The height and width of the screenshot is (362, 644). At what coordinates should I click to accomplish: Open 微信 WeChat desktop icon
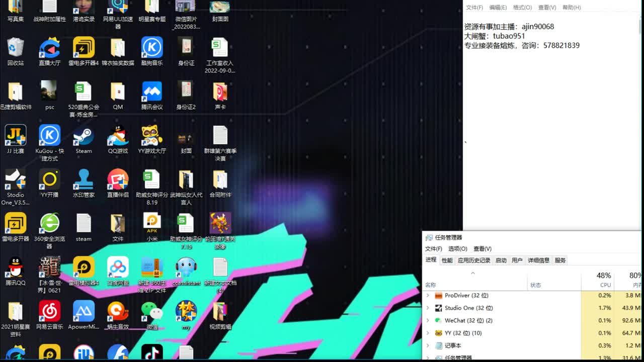pos(152,315)
